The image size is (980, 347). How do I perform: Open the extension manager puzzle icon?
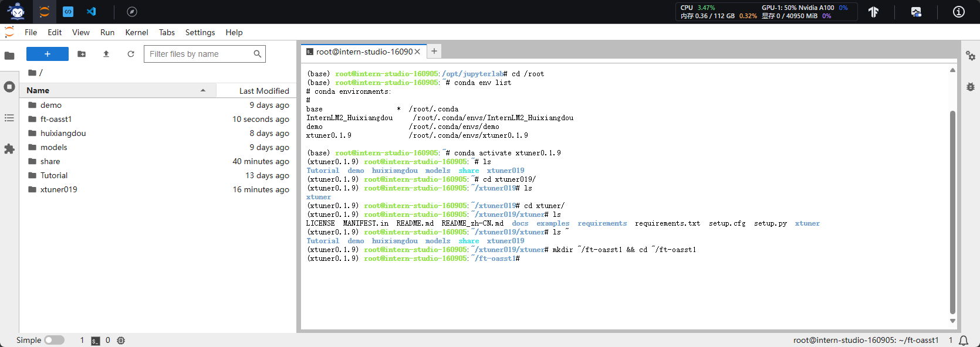tap(9, 149)
